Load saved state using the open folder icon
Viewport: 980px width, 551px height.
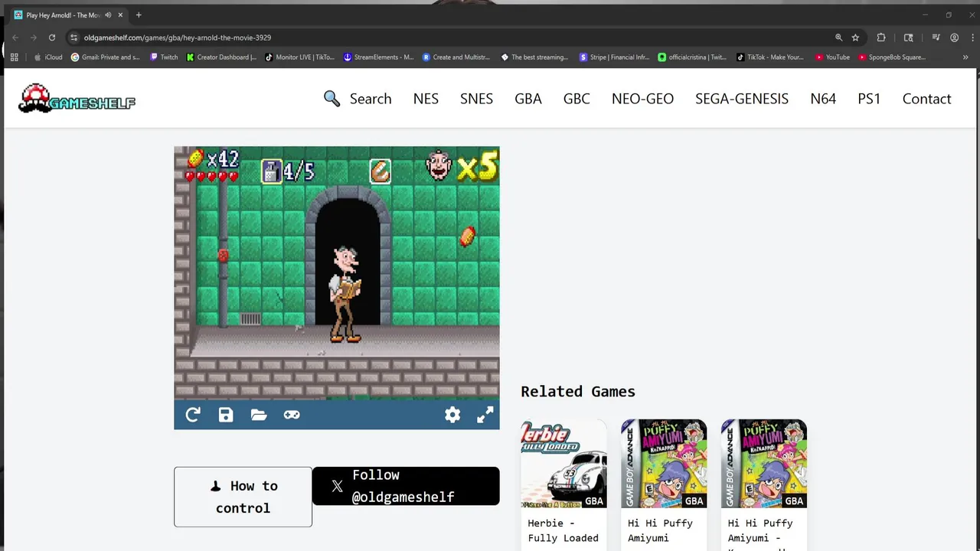(259, 415)
